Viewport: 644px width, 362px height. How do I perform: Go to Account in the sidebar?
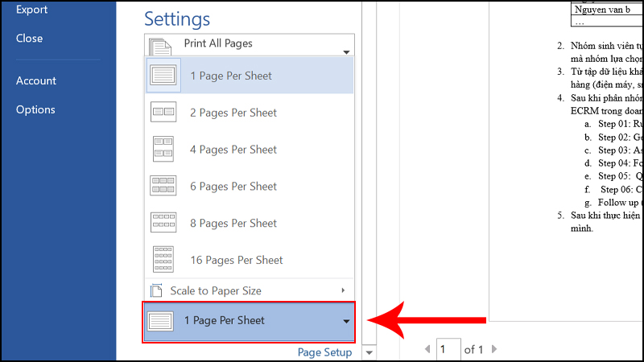(x=36, y=80)
